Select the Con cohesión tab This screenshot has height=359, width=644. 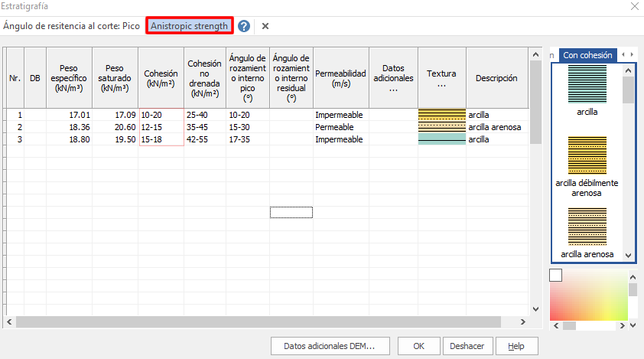(587, 55)
